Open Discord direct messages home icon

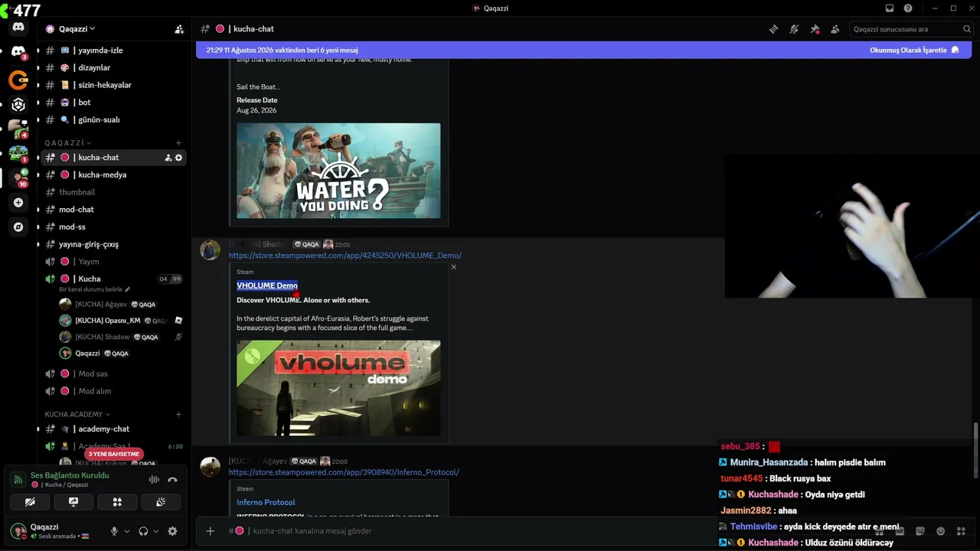18,28
